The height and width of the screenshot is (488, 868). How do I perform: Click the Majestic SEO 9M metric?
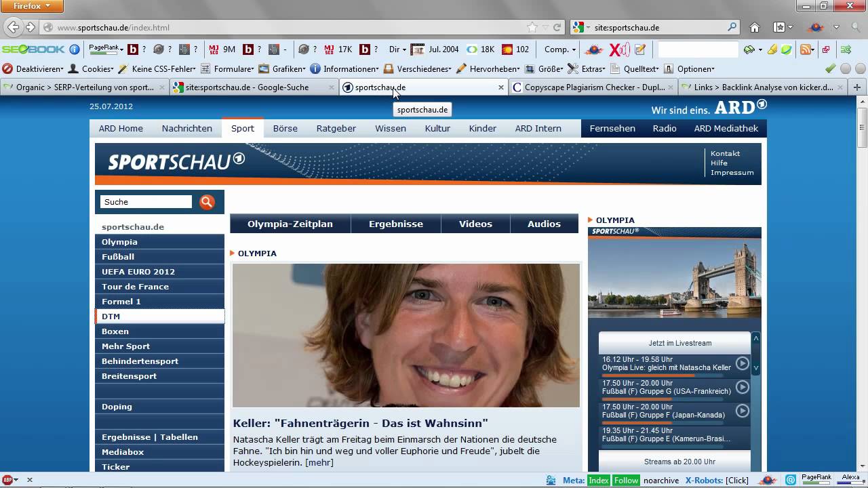[222, 49]
